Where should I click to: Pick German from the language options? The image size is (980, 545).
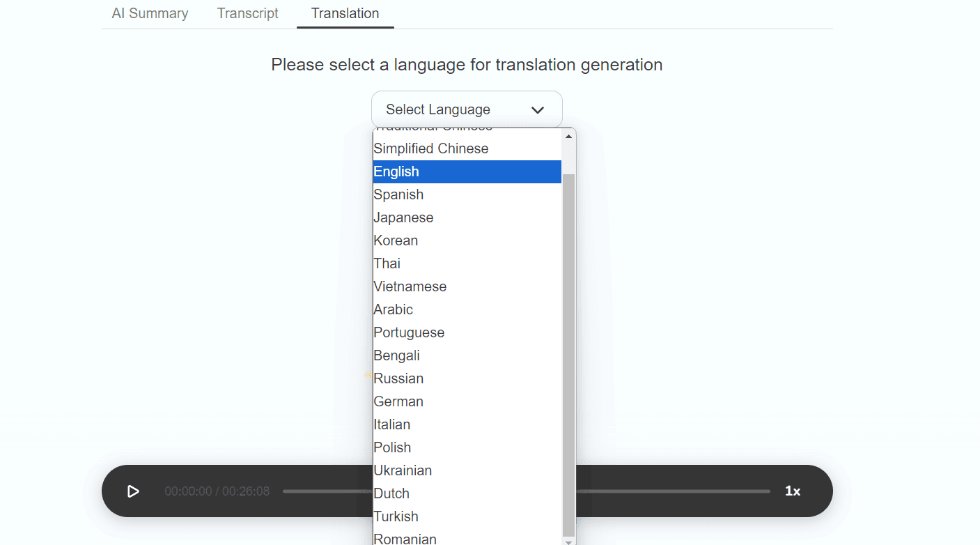click(x=398, y=401)
